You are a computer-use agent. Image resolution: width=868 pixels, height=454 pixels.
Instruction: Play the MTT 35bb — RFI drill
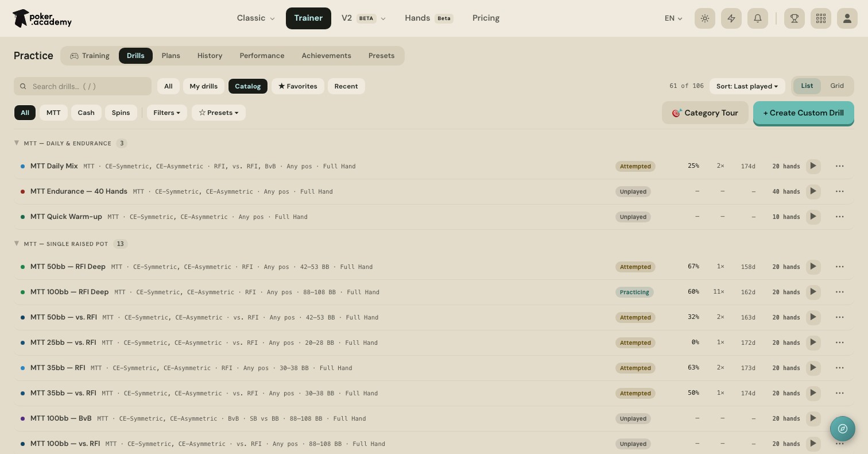point(813,368)
